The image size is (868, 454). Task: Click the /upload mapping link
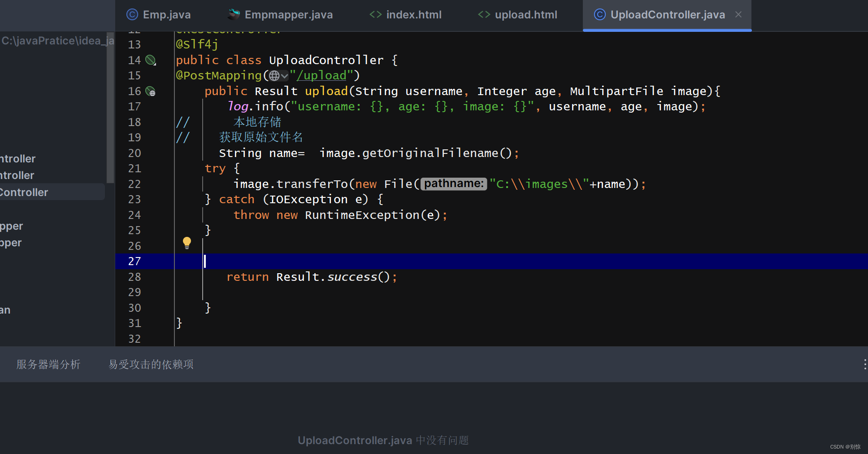click(x=321, y=75)
